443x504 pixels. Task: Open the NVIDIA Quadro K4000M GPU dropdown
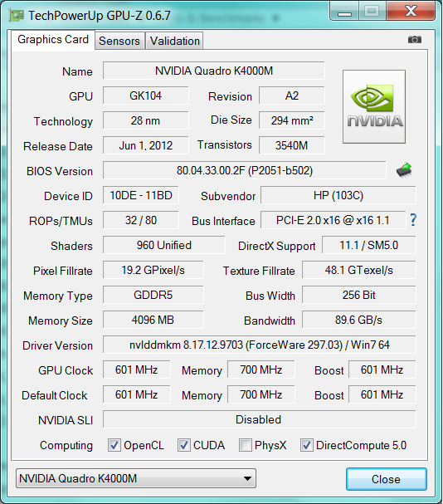(136, 478)
